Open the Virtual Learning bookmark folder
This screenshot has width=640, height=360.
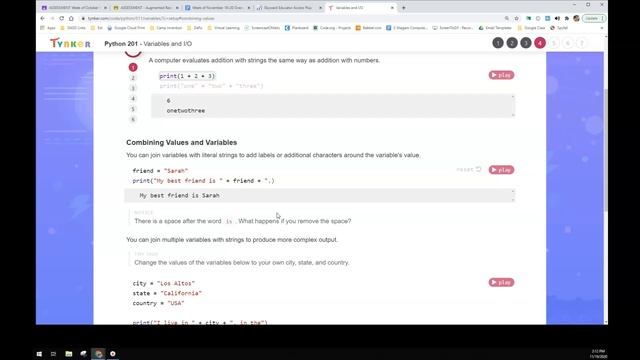coord(224,28)
